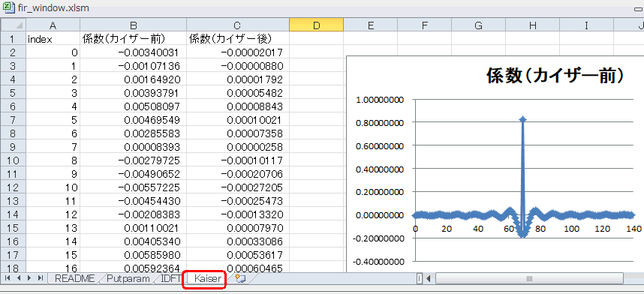The width and height of the screenshot is (644, 294).
Task: Select column C header
Action: [x=238, y=25]
